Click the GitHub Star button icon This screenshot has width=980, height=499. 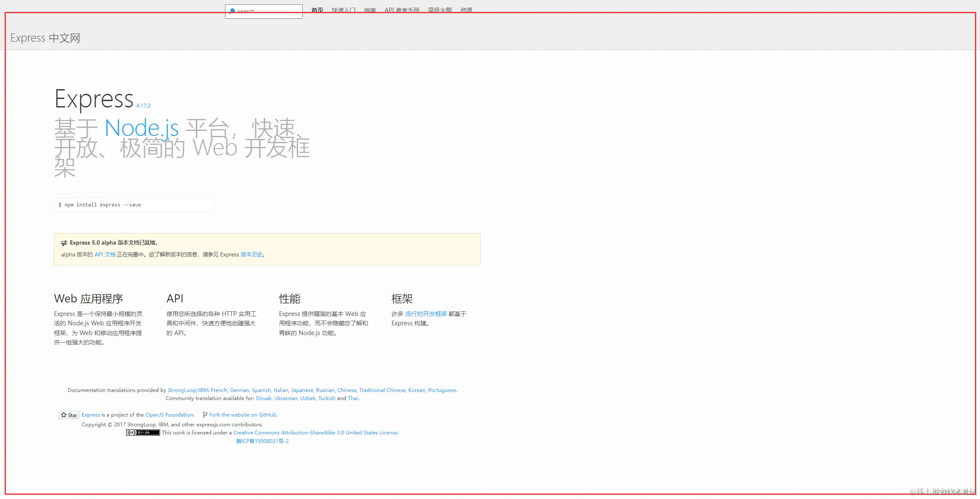click(x=64, y=415)
